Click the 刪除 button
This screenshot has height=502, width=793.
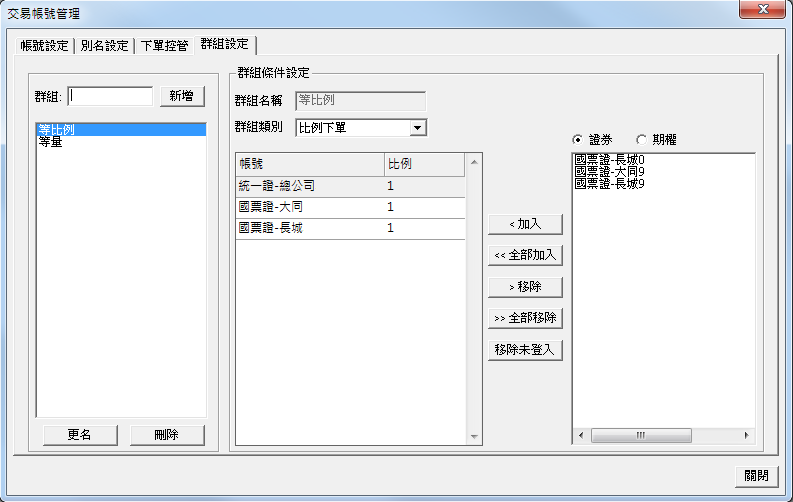click(167, 435)
